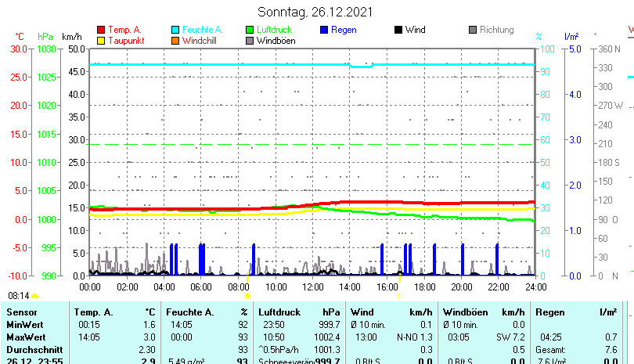This screenshot has height=364, width=634.
Task: Select the cyan Feuchte A. legend box
Action: pyautogui.click(x=175, y=30)
